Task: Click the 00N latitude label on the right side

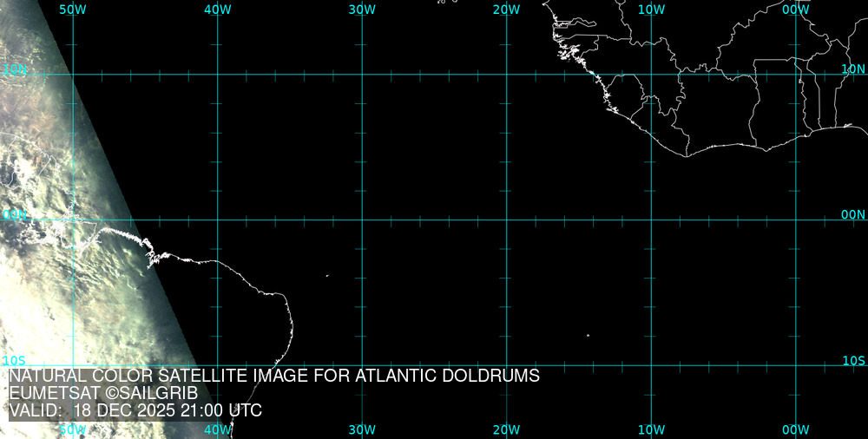Action: coord(853,214)
